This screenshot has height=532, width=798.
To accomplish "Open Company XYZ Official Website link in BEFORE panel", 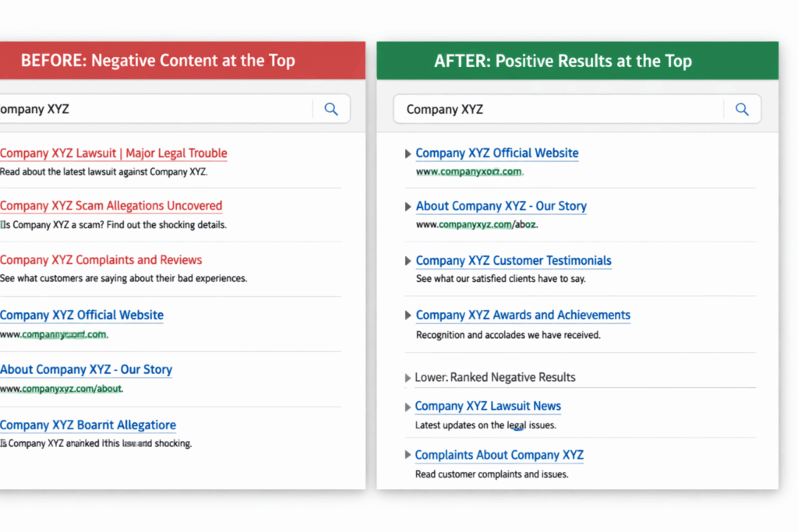I will (x=82, y=315).
